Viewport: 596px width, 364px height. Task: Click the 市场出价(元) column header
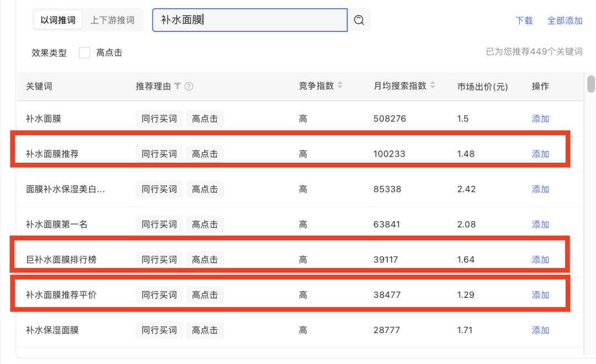point(482,87)
